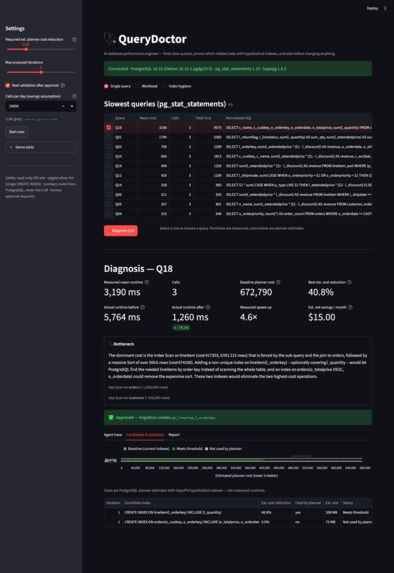This screenshot has height=573, width=394.
Task: Sort table by Normalized SQL column header
Action: click(298, 118)
